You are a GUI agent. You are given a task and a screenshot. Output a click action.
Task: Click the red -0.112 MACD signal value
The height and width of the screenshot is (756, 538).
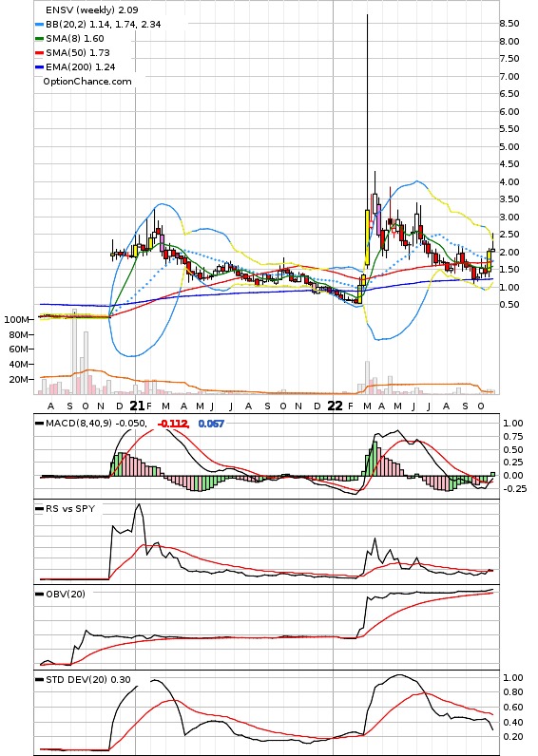(x=173, y=424)
